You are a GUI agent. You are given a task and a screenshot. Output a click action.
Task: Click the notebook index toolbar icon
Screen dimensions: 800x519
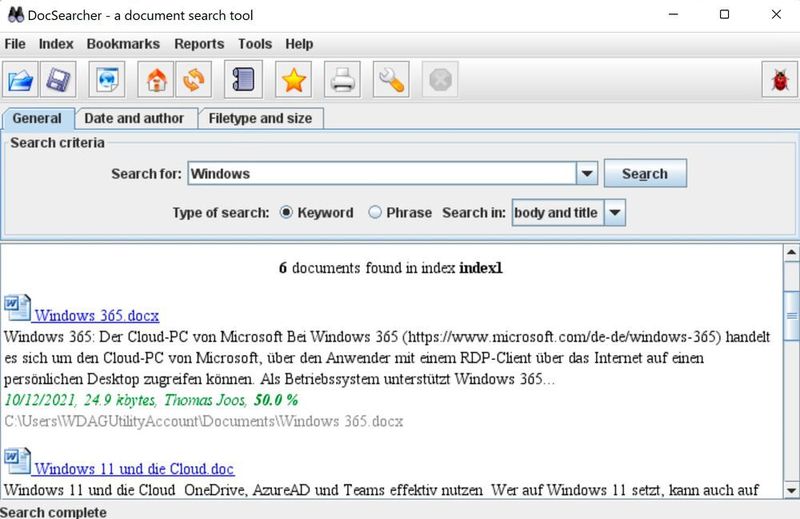(x=243, y=80)
